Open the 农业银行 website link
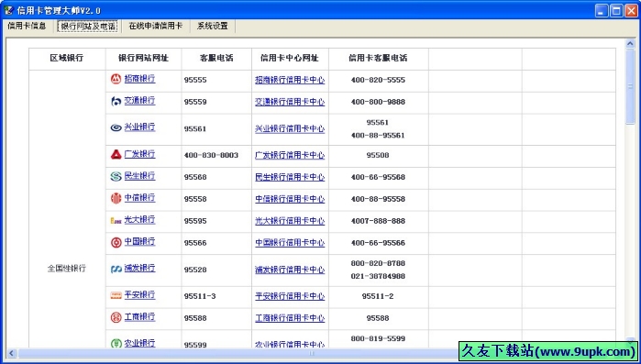This screenshot has height=364, width=641. (139, 344)
